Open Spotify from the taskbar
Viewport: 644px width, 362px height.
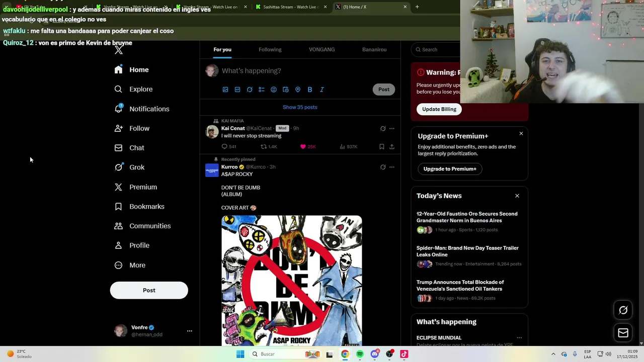click(x=360, y=354)
